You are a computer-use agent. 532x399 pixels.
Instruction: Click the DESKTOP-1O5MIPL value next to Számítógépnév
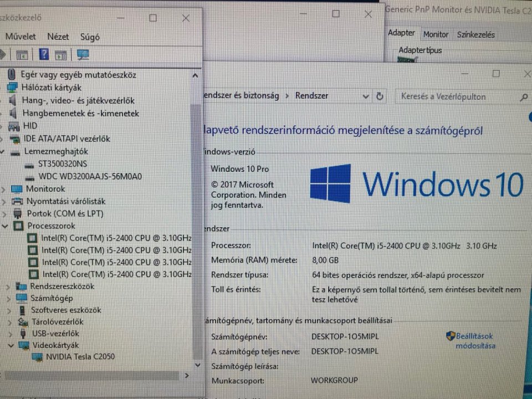point(345,336)
